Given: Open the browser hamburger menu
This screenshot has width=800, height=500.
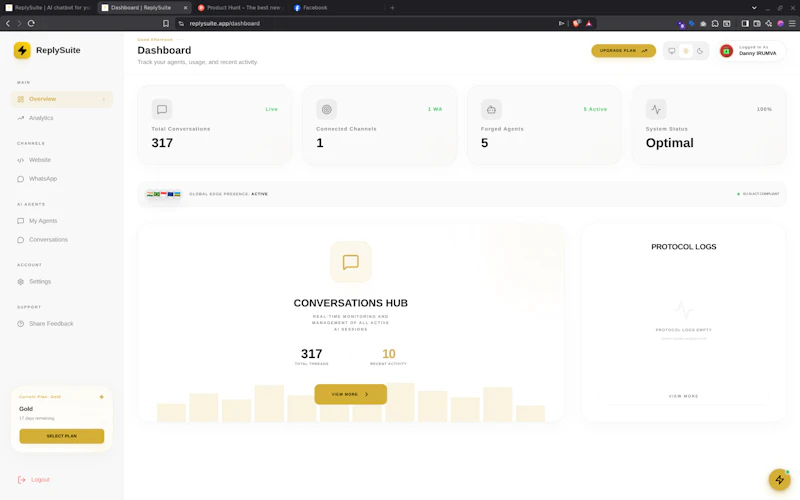Looking at the screenshot, I should tap(792, 23).
